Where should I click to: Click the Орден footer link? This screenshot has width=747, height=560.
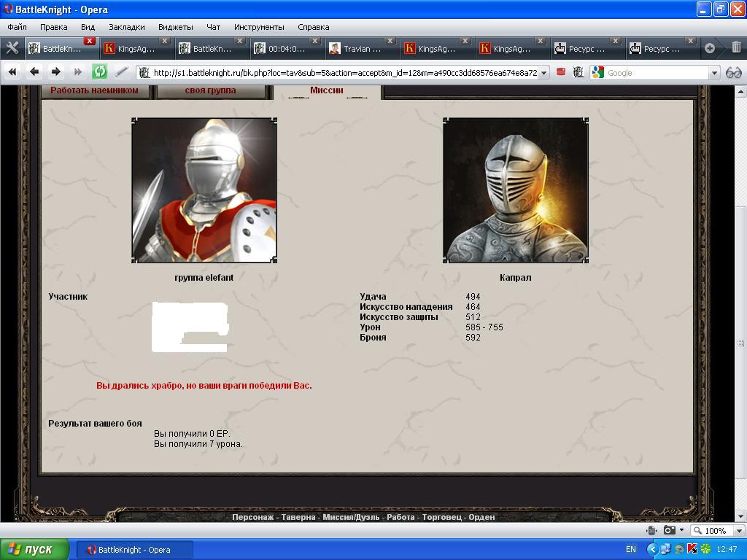tap(481, 517)
